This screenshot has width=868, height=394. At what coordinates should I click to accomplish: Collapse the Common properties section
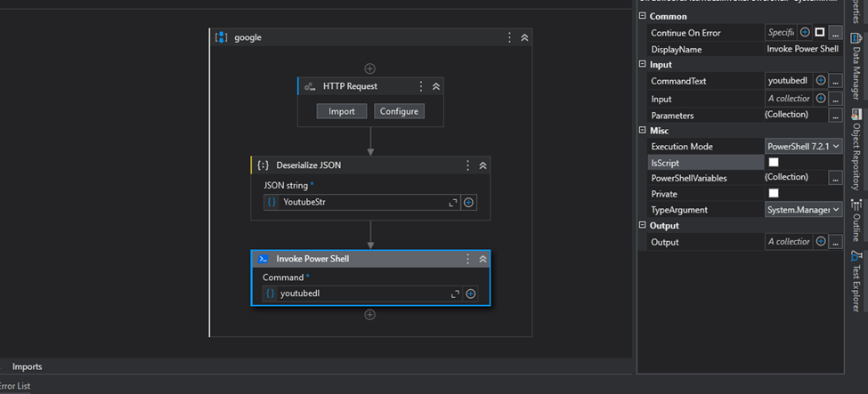point(642,16)
